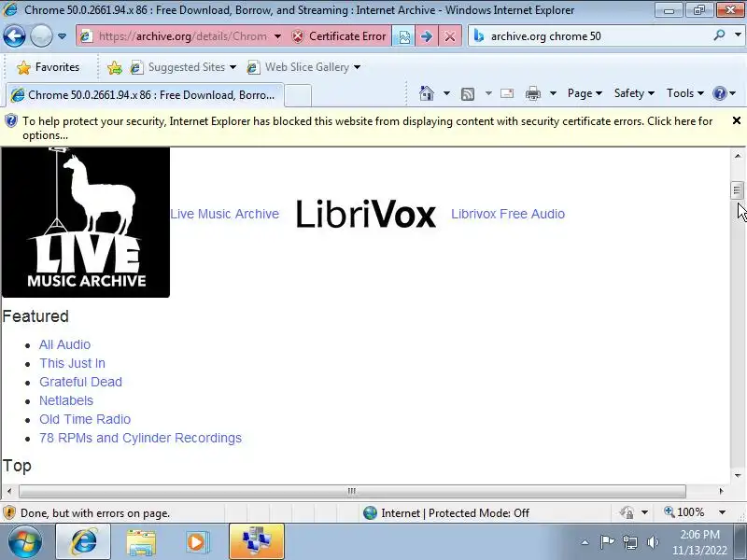Viewport: 747px width, 560px height.
Task: Open the Certificate Error security report
Action: pyautogui.click(x=339, y=36)
